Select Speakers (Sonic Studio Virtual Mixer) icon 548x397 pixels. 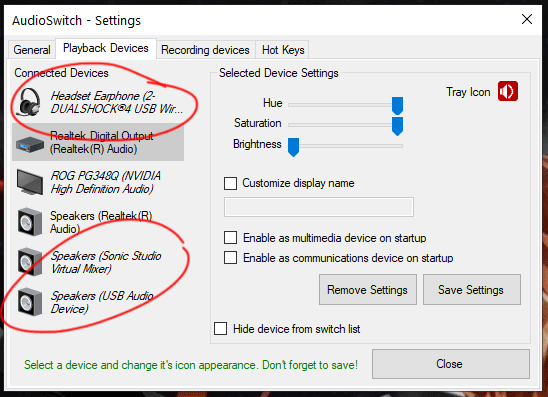click(x=30, y=262)
